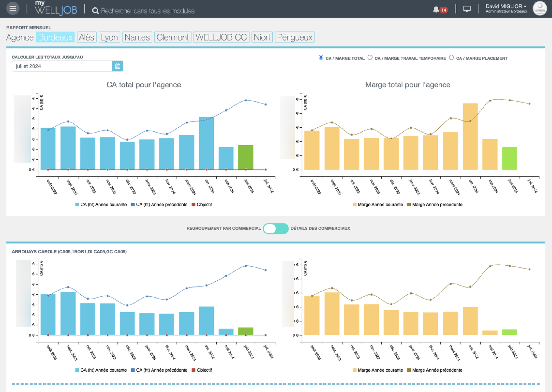Select CA / Marge Total radio button

[321, 58]
